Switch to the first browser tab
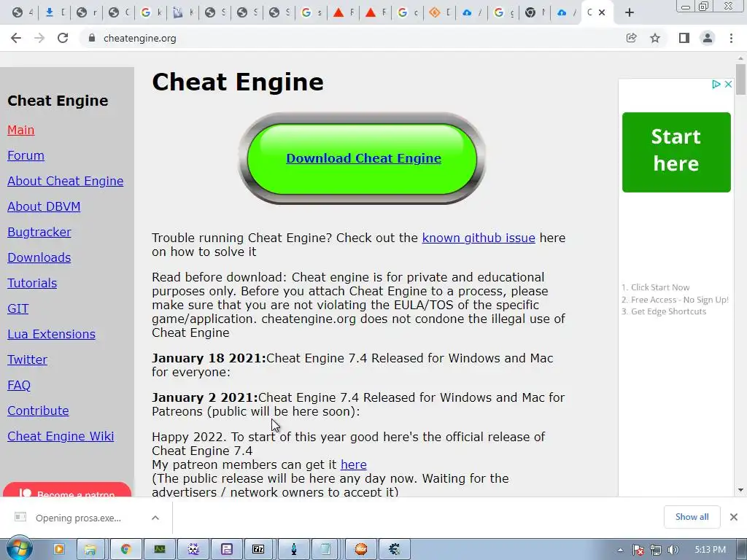Viewport: 747px width, 560px height. (23, 13)
